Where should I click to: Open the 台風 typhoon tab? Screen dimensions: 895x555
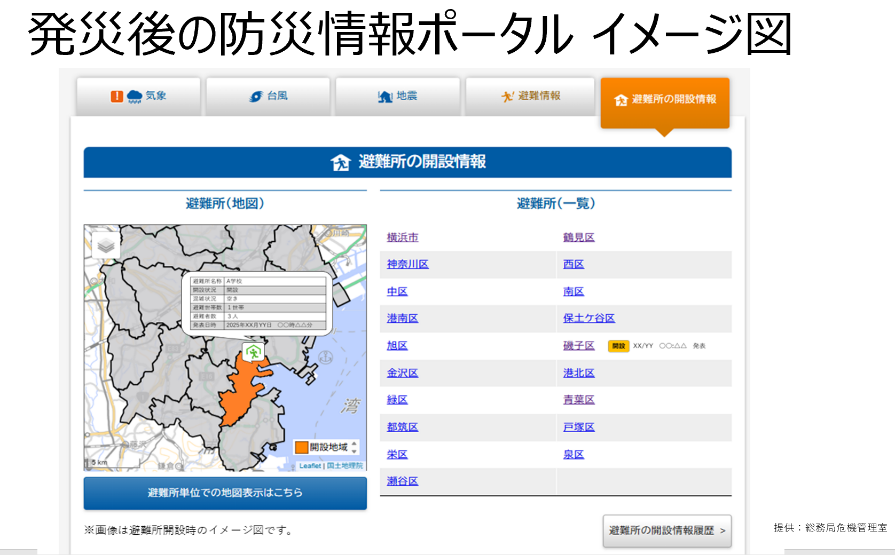(268, 97)
